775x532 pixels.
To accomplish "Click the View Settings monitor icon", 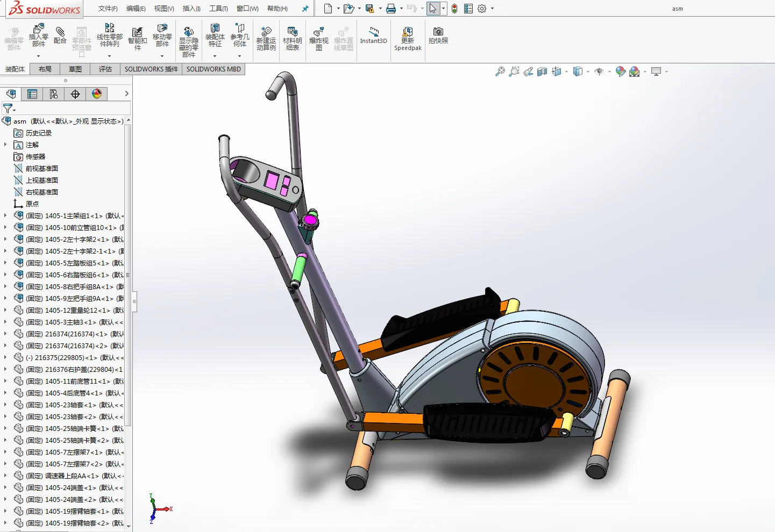I will (656, 71).
